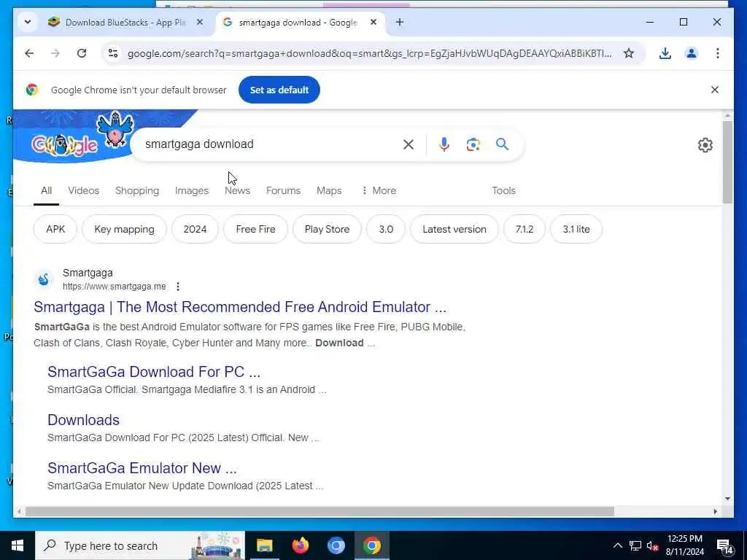
Task: Close the smartgaga download Google tab
Action: pyautogui.click(x=373, y=23)
